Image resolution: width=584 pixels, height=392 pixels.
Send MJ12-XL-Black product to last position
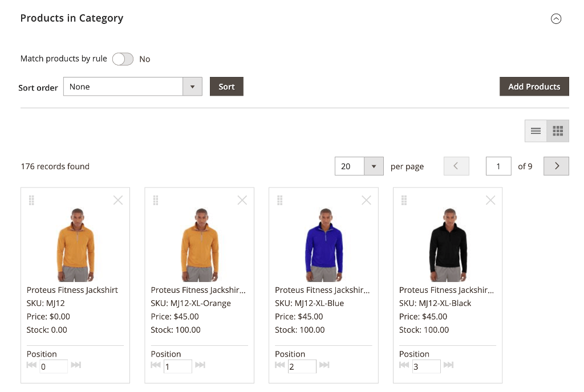449,365
